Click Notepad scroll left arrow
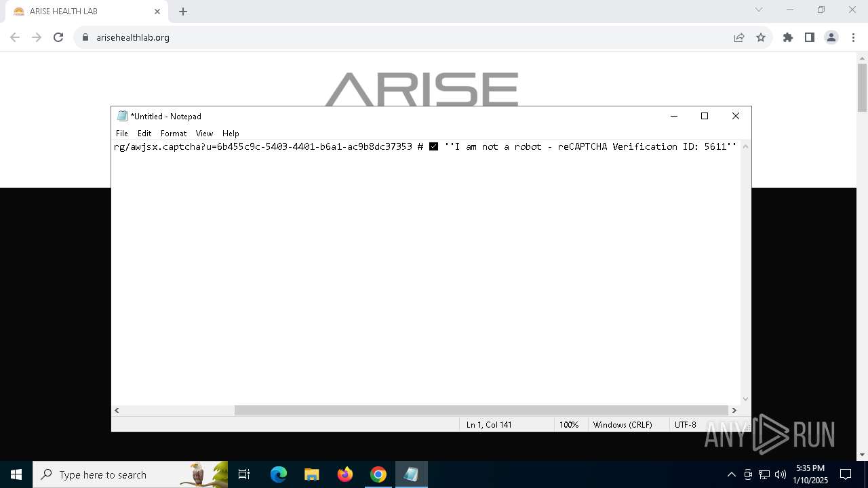Image resolution: width=868 pixels, height=488 pixels. point(117,410)
